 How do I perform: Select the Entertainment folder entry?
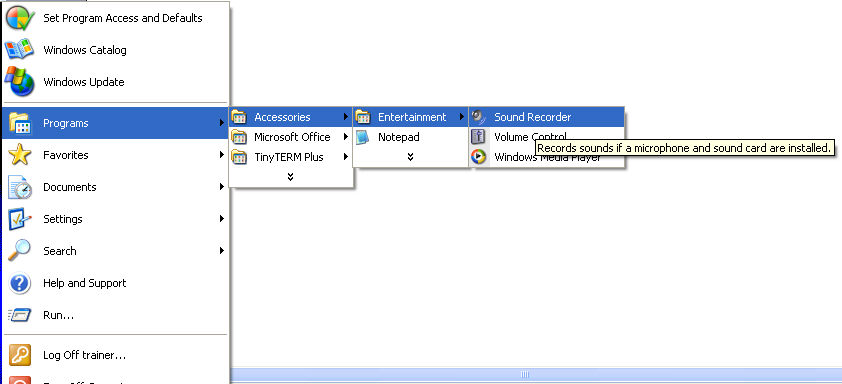410,117
